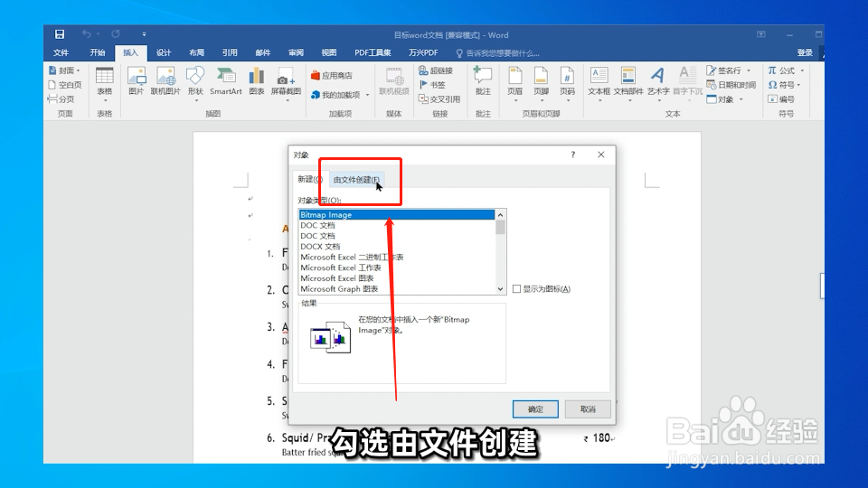Switch to the 引用 ribbon tab
Screen dimensions: 868x488
[230, 52]
